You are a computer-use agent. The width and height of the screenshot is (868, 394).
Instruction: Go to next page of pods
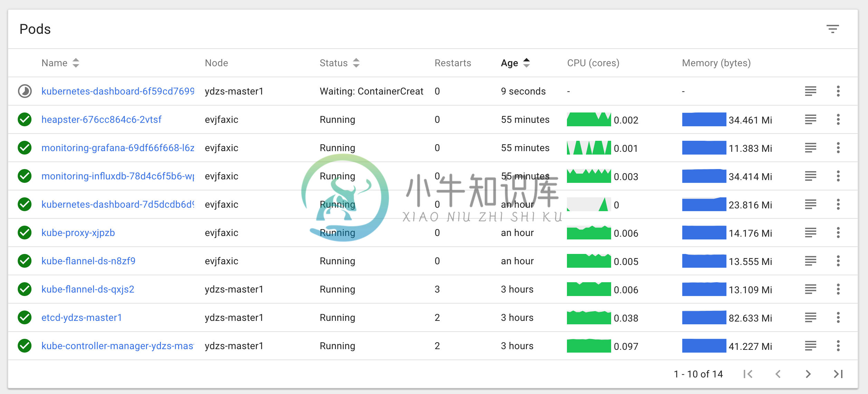click(808, 374)
